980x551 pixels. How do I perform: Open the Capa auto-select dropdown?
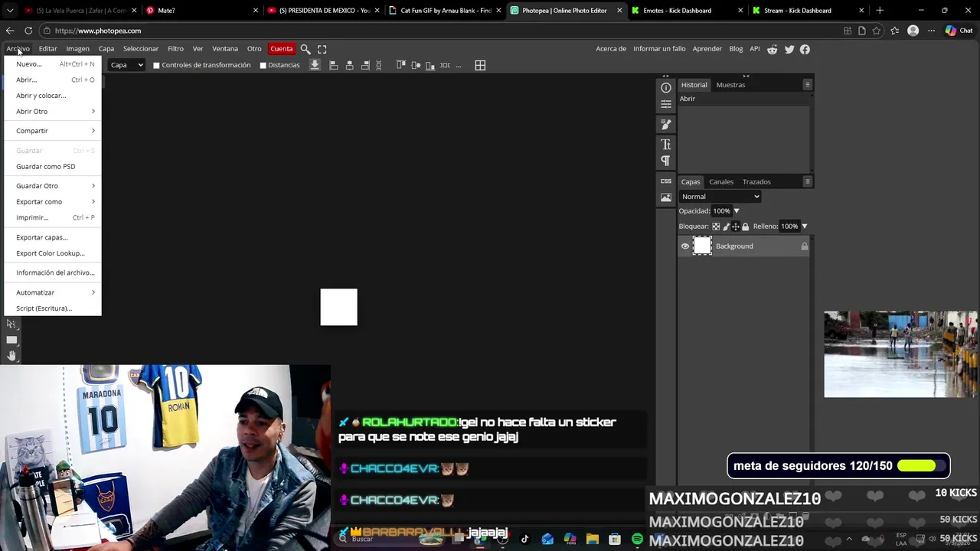click(x=126, y=65)
